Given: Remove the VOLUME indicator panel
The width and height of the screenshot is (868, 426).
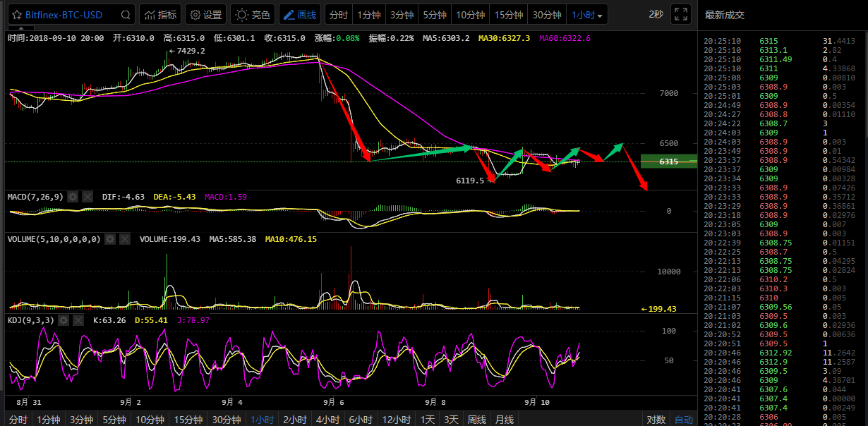Looking at the screenshot, I should pyautogui.click(x=125, y=239).
